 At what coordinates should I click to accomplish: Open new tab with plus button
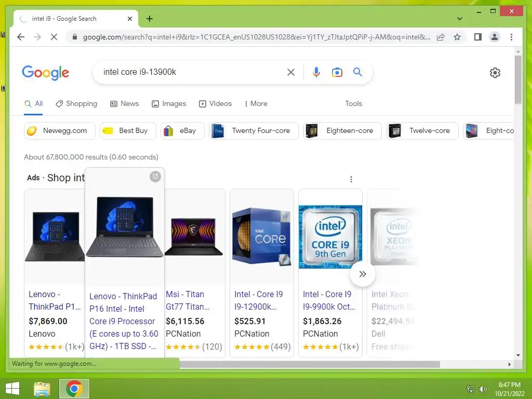tap(150, 19)
